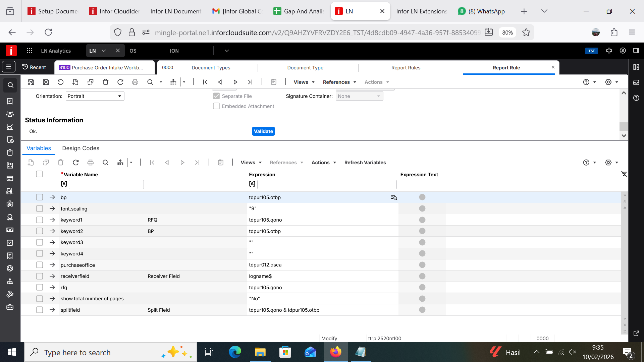Open File Explorer from the taskbar

pos(260,352)
